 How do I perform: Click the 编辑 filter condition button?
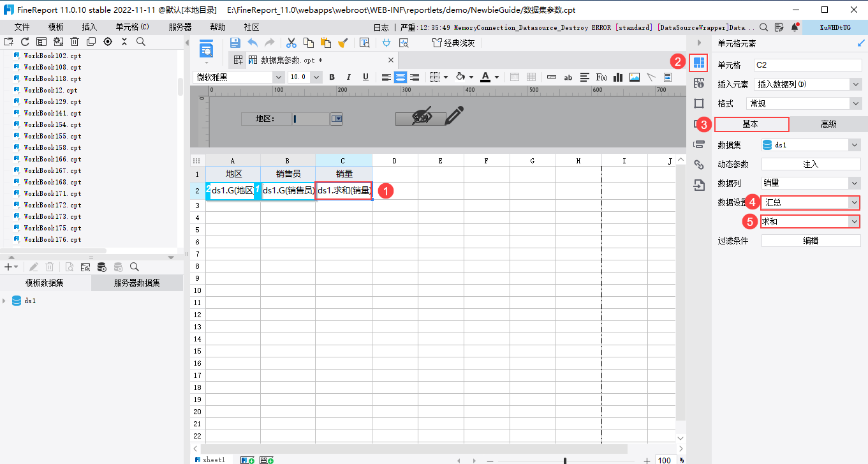811,241
